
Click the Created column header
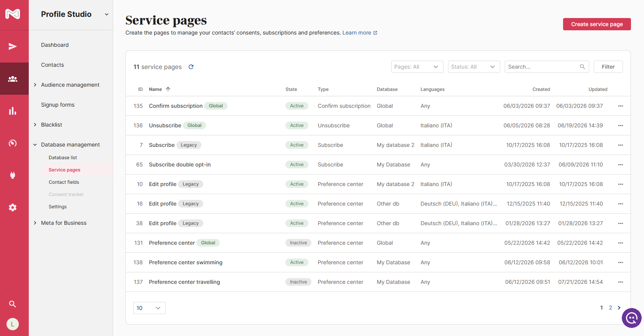(541, 89)
